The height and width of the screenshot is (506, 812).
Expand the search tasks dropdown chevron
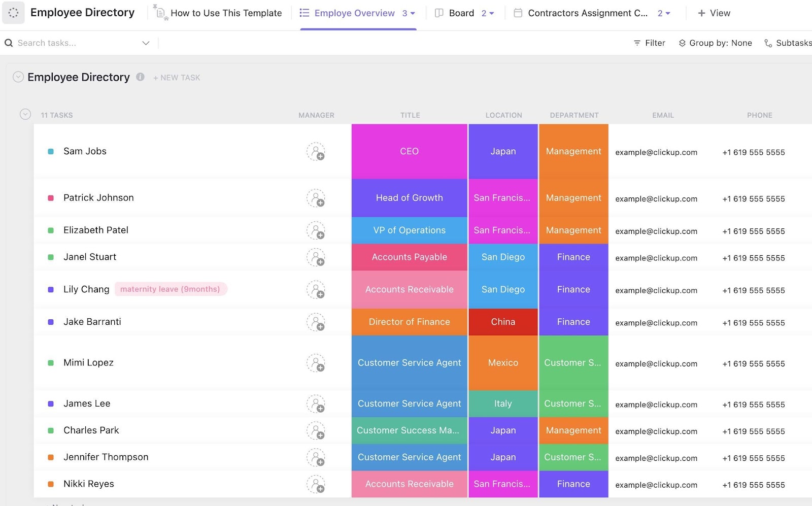click(x=146, y=43)
